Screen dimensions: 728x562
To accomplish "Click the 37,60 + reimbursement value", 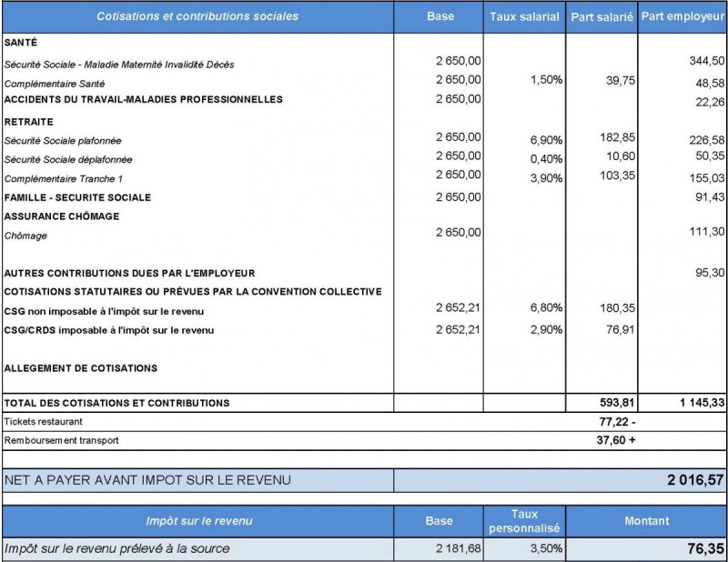I will tap(616, 440).
